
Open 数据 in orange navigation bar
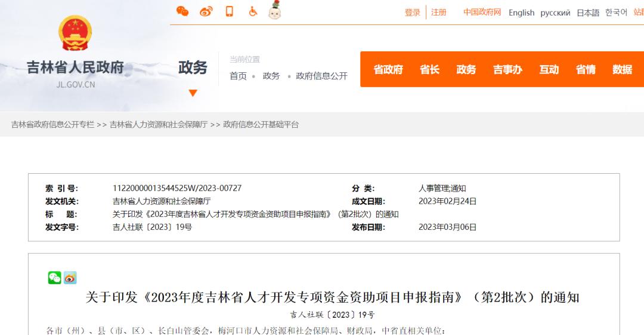pyautogui.click(x=622, y=69)
